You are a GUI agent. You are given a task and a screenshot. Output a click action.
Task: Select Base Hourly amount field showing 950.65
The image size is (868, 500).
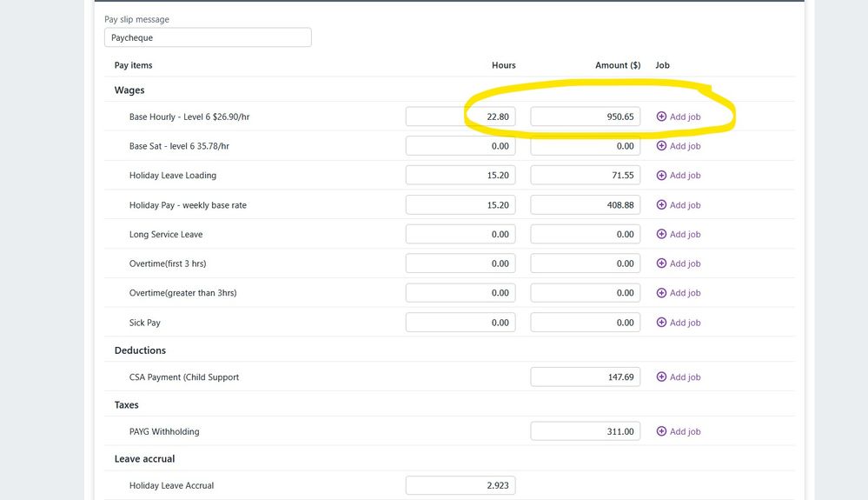(585, 117)
